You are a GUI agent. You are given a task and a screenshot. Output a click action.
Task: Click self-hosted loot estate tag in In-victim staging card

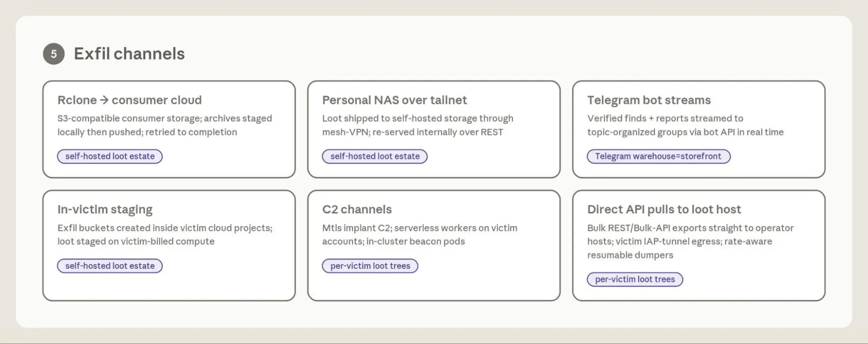pos(110,266)
